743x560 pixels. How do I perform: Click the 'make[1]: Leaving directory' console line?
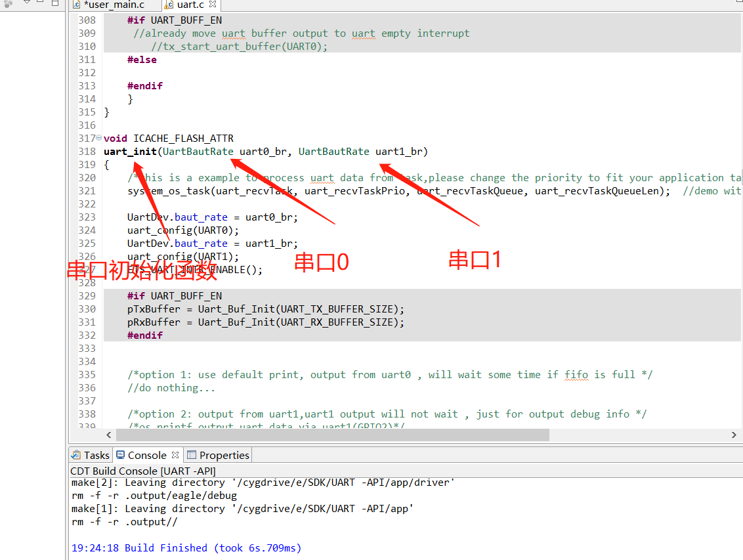coord(242,509)
